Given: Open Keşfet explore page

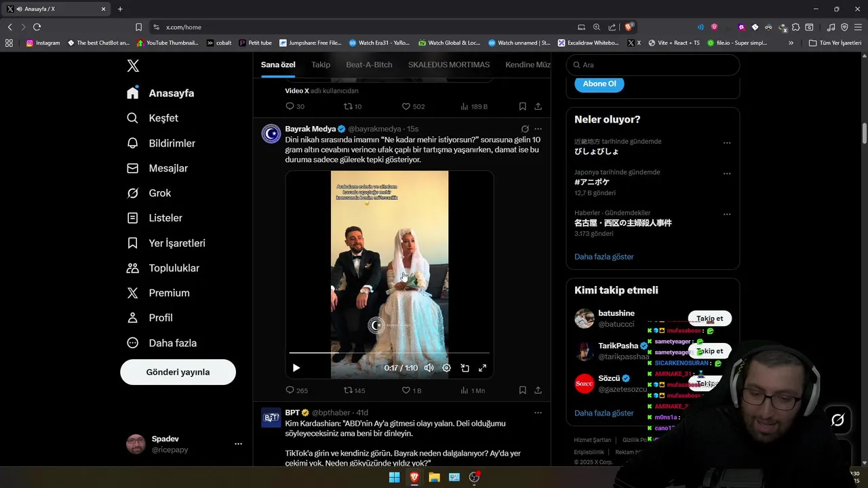Looking at the screenshot, I should 153,118.
